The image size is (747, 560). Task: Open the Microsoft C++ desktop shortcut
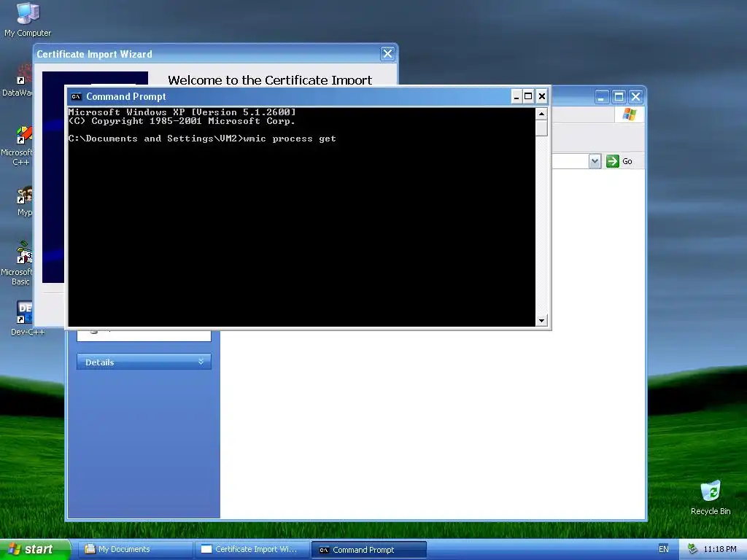pyautogui.click(x=18, y=145)
